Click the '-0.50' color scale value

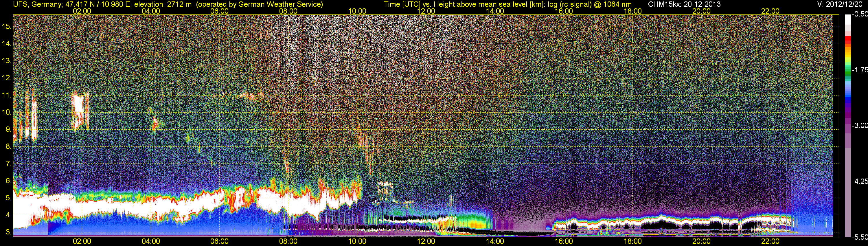coord(860,14)
